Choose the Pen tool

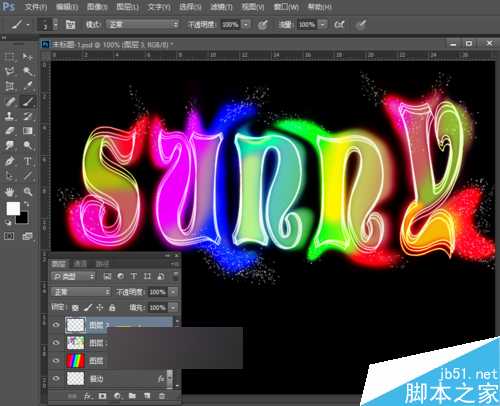click(10, 161)
